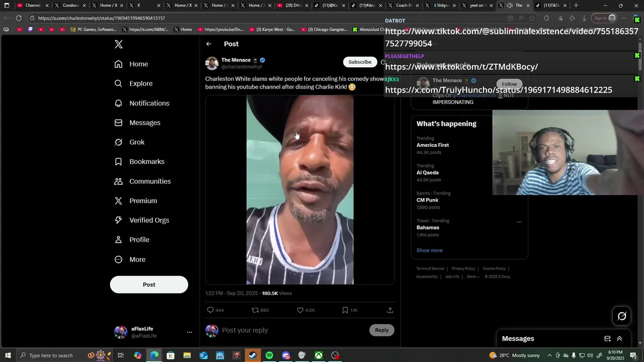Go to Home in the X sidebar
Image resolution: width=644 pixels, height=362 pixels.
131,64
